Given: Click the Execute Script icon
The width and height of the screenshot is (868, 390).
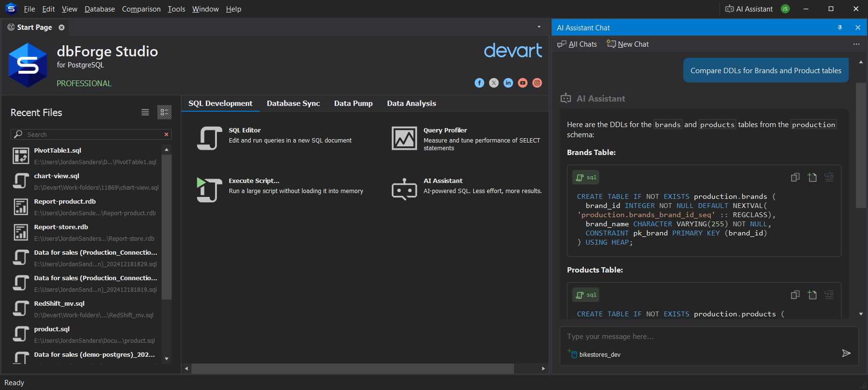Looking at the screenshot, I should coord(210,189).
